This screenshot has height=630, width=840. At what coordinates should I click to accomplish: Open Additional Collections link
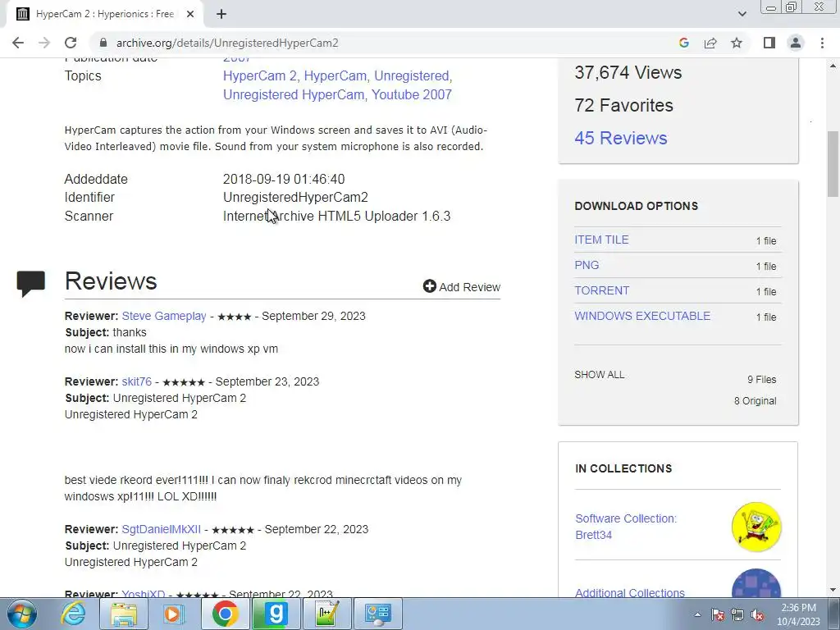point(629,592)
